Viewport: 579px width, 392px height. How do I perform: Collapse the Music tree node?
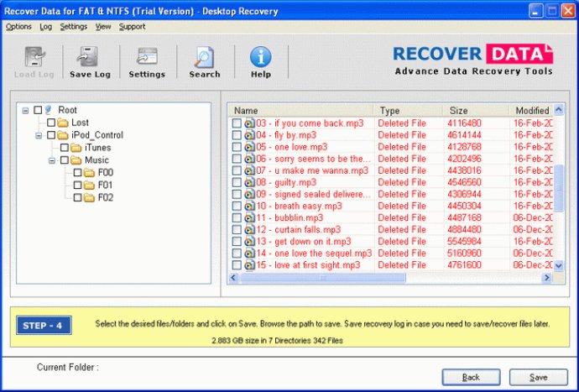point(52,160)
